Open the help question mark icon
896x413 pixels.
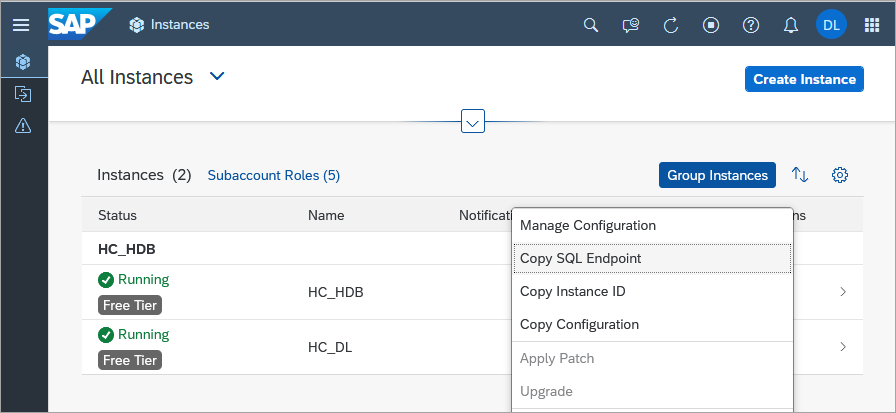tap(751, 25)
